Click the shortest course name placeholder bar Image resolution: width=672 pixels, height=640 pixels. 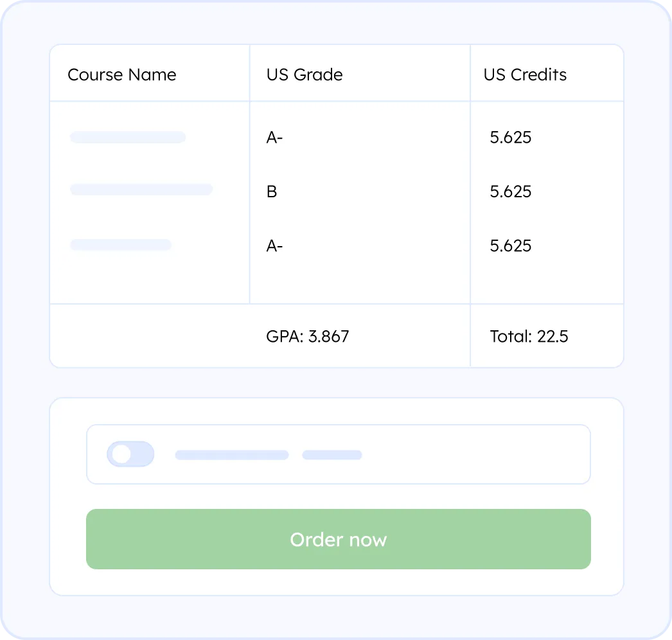point(120,245)
